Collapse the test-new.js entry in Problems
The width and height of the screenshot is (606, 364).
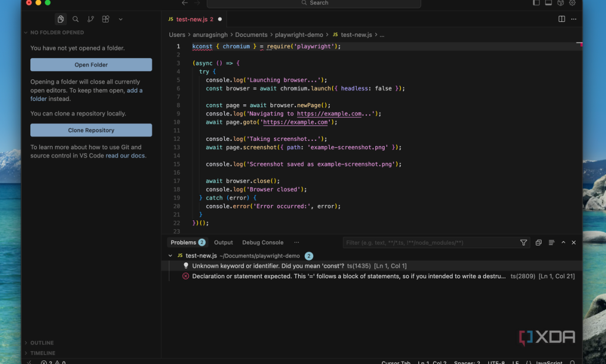click(171, 256)
